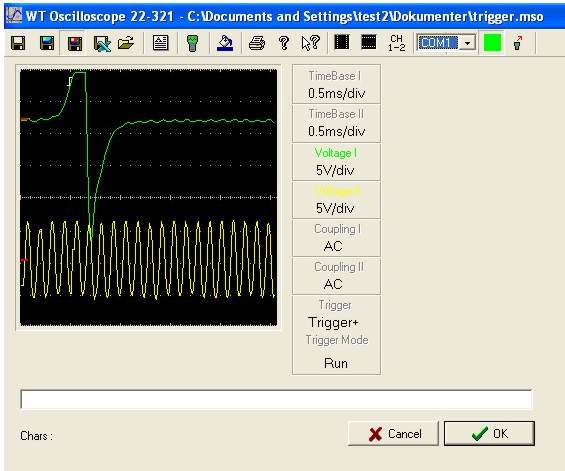Click the text document toolbar icon

tap(160, 43)
